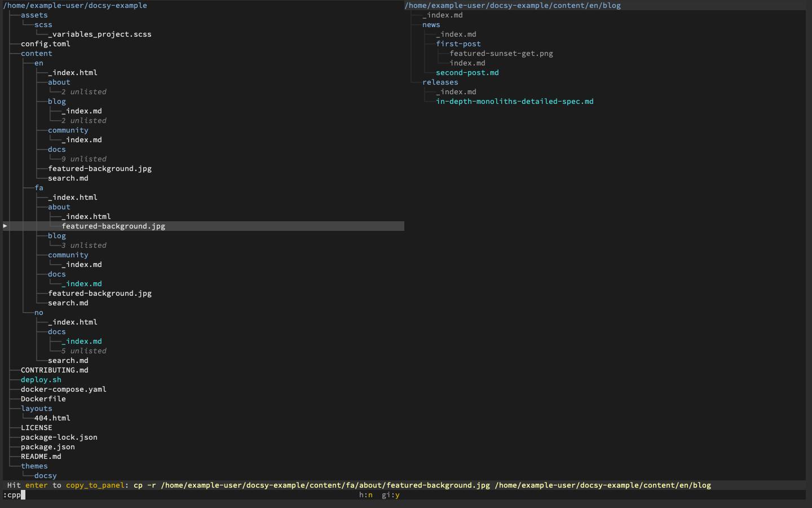Open featured-sunset-get.png thumbnail entry
Viewport: 812px width, 508px height.
501,53
